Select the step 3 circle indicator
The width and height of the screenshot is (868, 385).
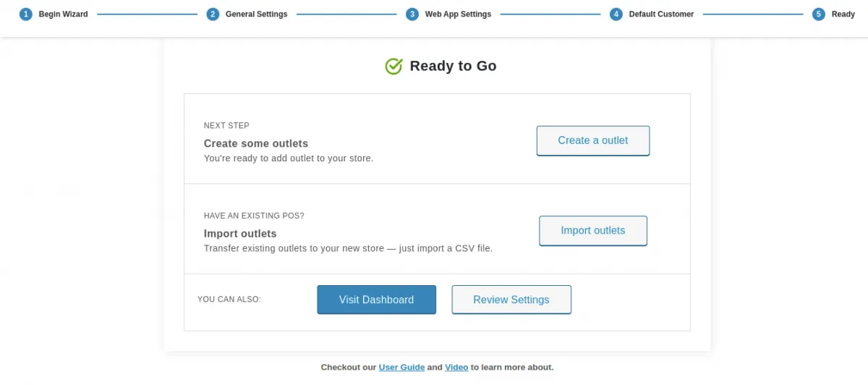click(412, 14)
